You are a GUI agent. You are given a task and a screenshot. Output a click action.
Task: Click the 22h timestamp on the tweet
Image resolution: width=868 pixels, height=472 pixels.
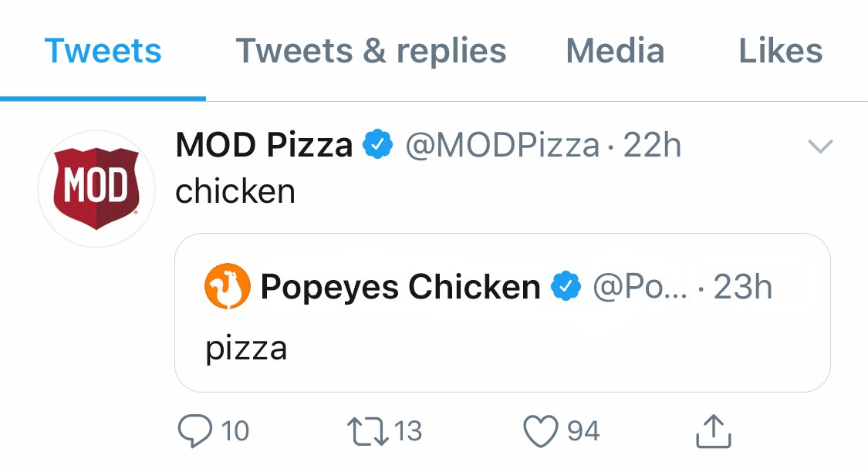(x=652, y=145)
